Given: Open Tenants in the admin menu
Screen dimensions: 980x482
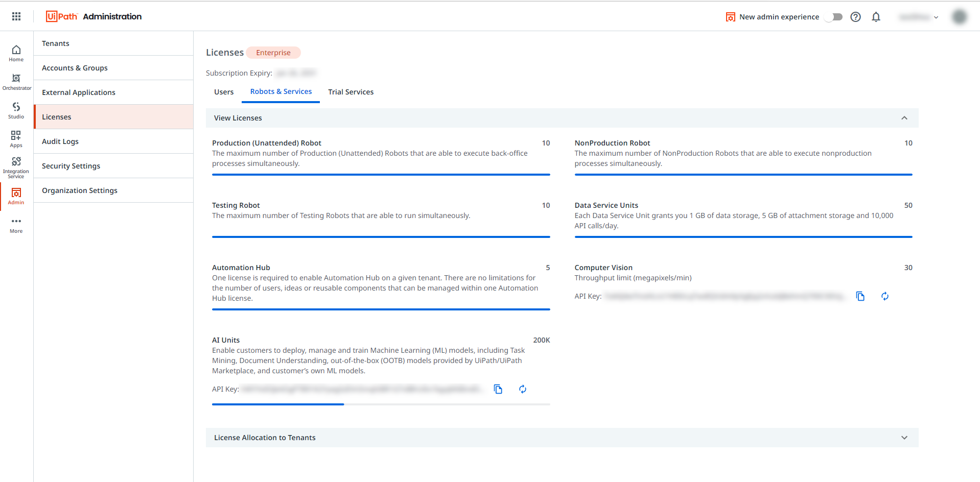Looking at the screenshot, I should tap(113, 43).
